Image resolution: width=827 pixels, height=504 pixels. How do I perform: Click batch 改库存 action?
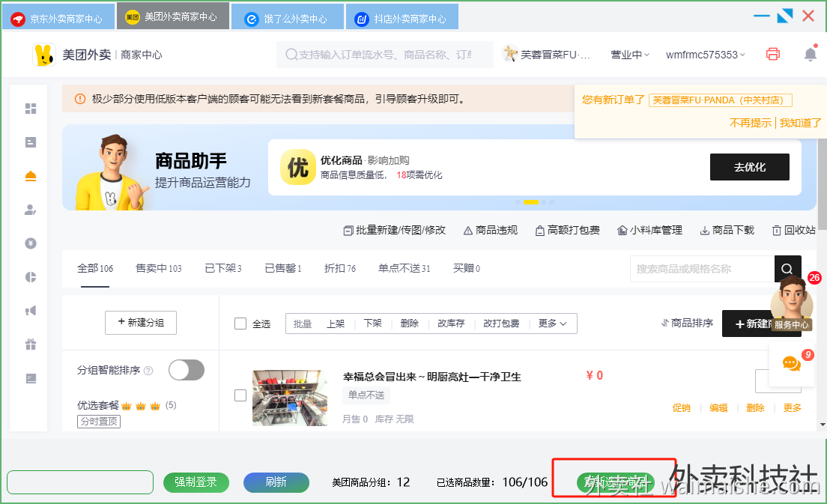click(451, 324)
